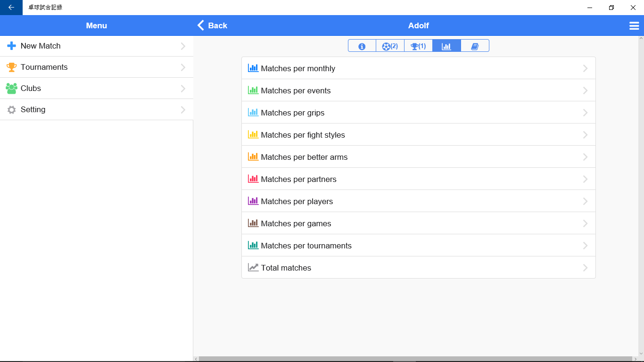Open Matches per partners statistics

298,179
